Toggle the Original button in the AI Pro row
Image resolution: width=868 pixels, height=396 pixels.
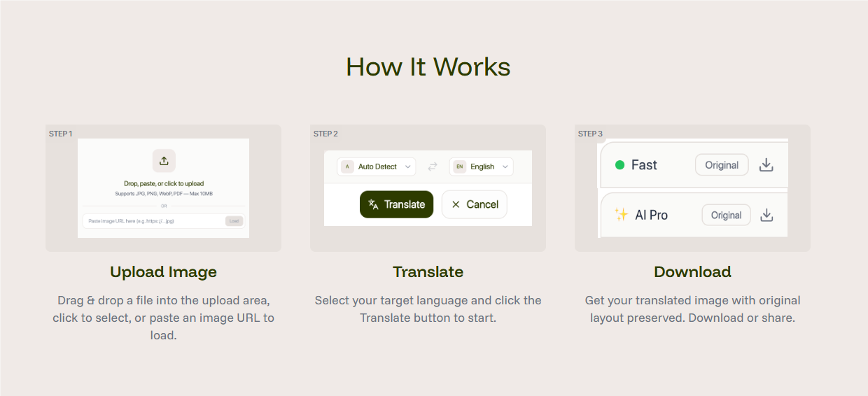726,215
